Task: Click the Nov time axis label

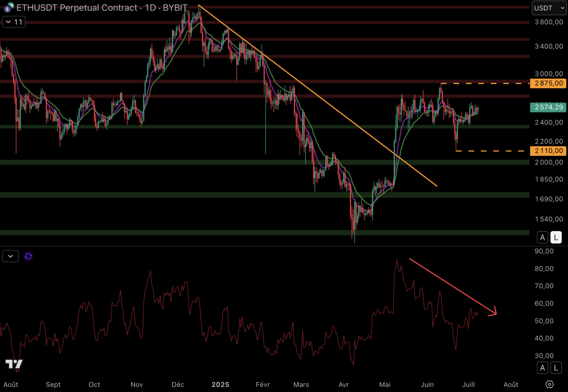Action: point(137,384)
